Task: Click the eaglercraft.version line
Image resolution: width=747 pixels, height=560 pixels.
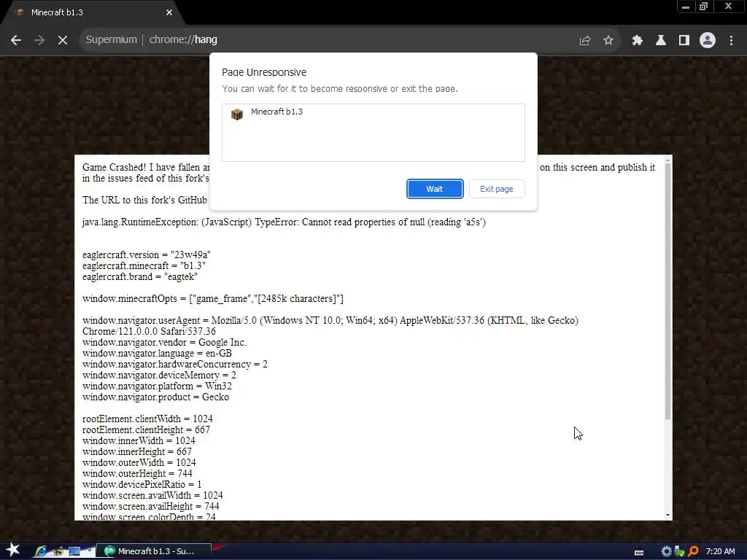Action: (x=146, y=254)
